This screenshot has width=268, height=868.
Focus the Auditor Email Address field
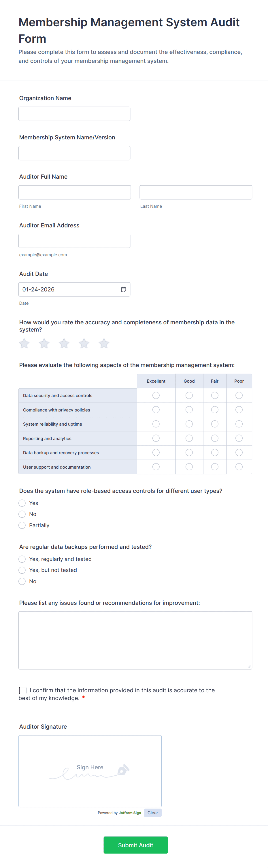click(x=74, y=241)
